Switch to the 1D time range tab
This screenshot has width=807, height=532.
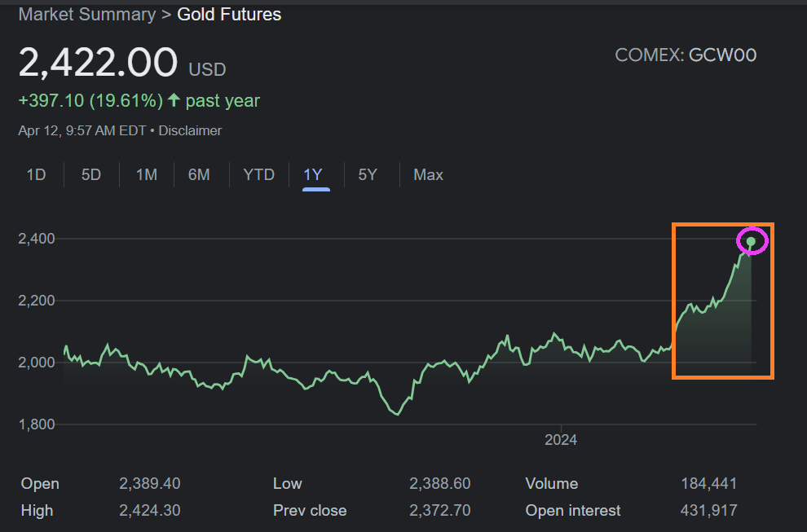(36, 174)
